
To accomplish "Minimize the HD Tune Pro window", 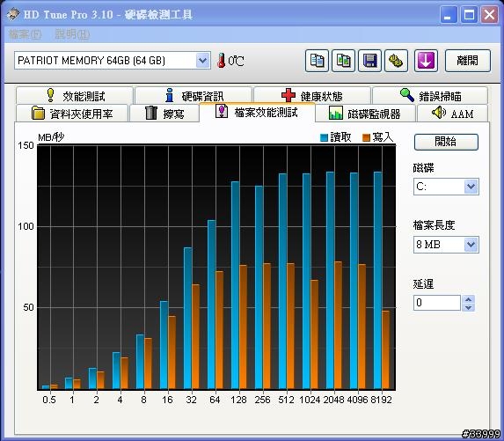I will pyautogui.click(x=448, y=15).
